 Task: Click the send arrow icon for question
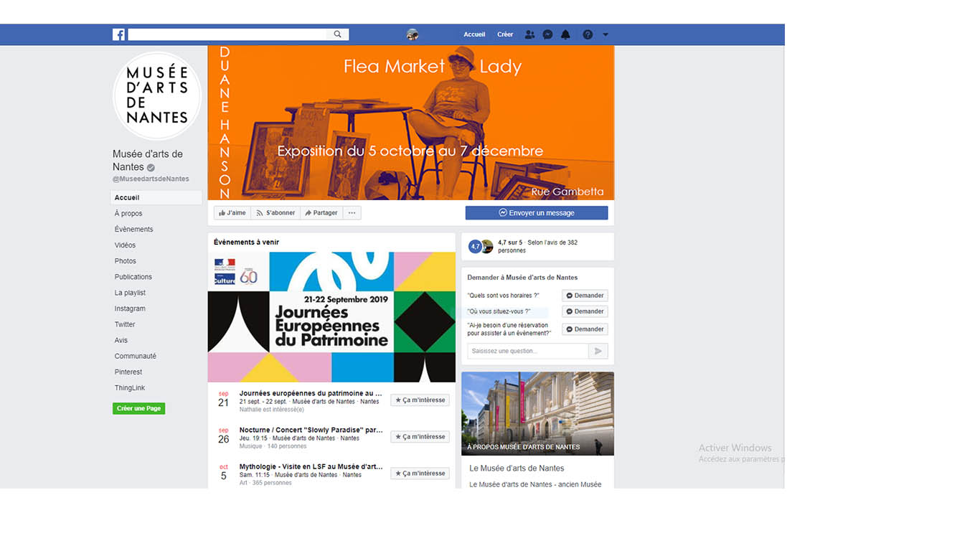598,351
